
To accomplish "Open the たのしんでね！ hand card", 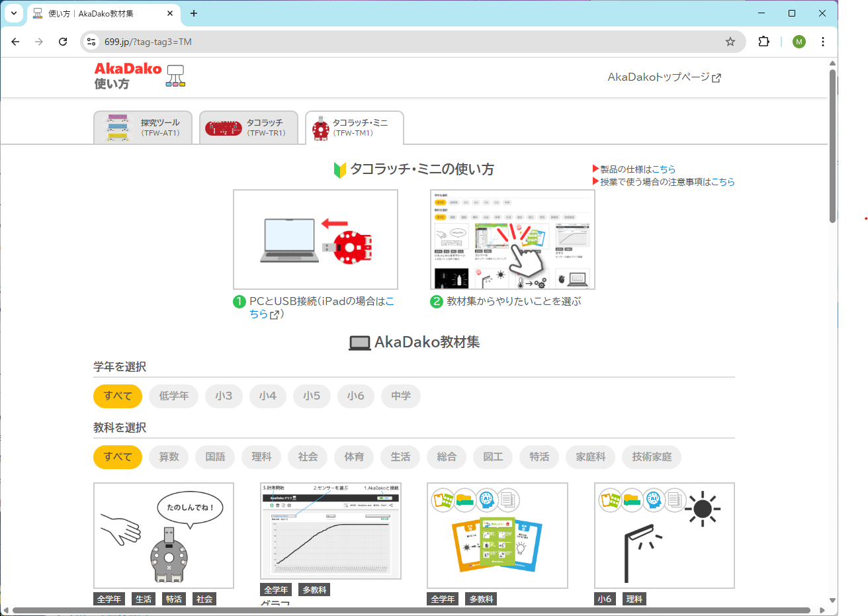I will click(x=164, y=535).
